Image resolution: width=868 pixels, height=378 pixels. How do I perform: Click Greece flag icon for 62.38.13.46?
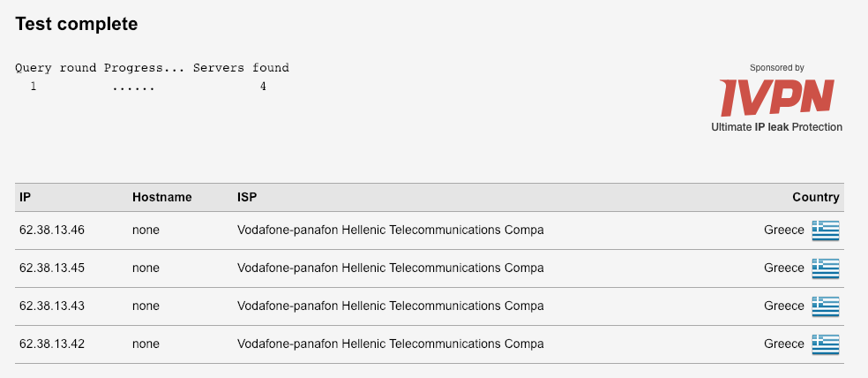tap(826, 231)
